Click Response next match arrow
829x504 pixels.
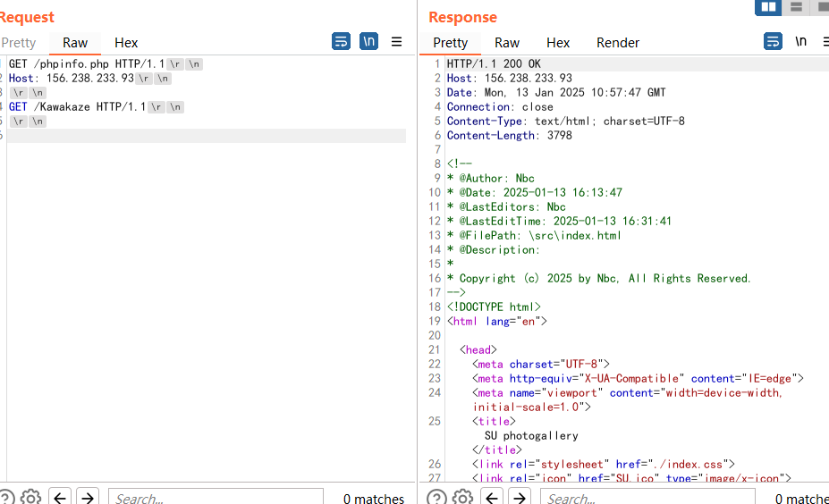point(519,497)
